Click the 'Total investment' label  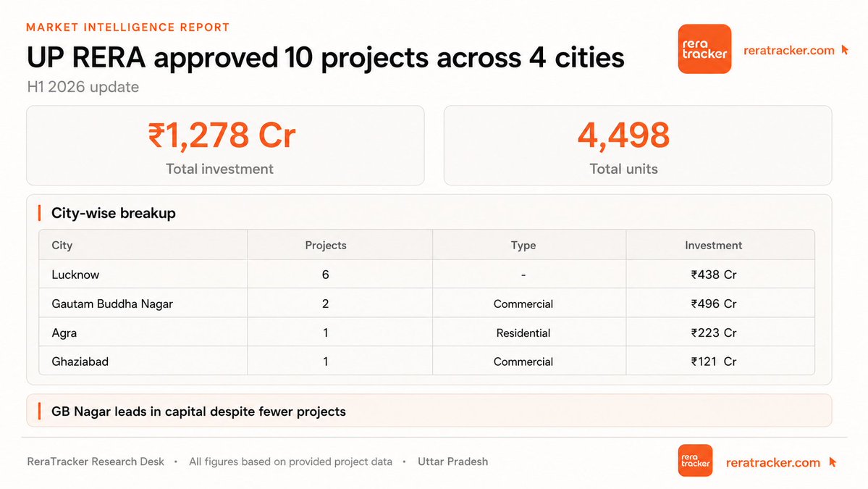220,169
